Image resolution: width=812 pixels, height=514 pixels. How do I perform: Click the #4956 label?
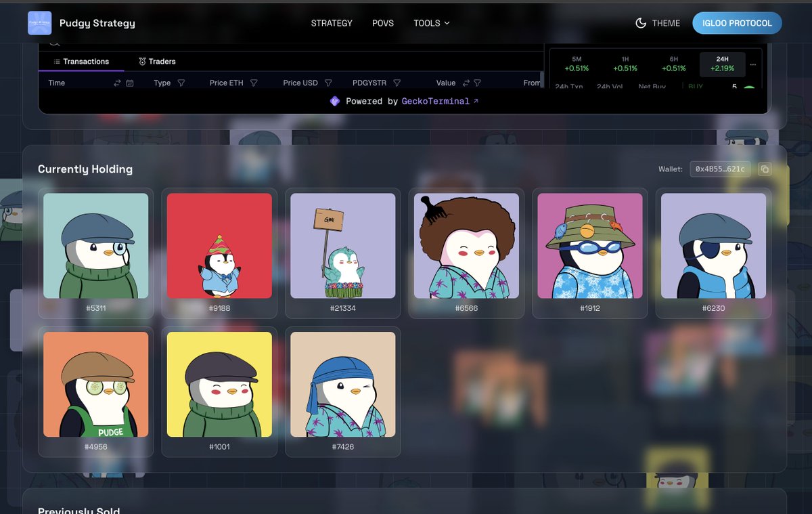coord(96,447)
